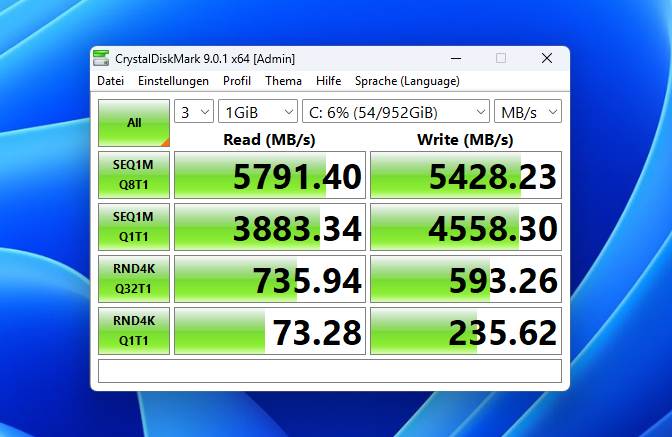The width and height of the screenshot is (672, 437).
Task: Select the 73.28 read result
Action: [270, 331]
